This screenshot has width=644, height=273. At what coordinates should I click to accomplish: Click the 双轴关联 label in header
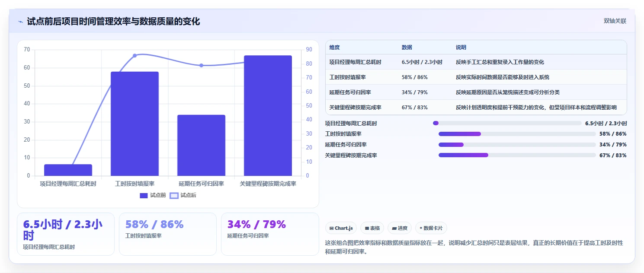tap(615, 21)
